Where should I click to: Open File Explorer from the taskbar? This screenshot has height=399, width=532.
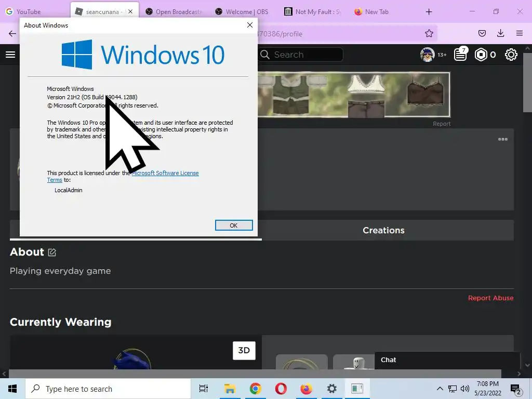[230, 389]
